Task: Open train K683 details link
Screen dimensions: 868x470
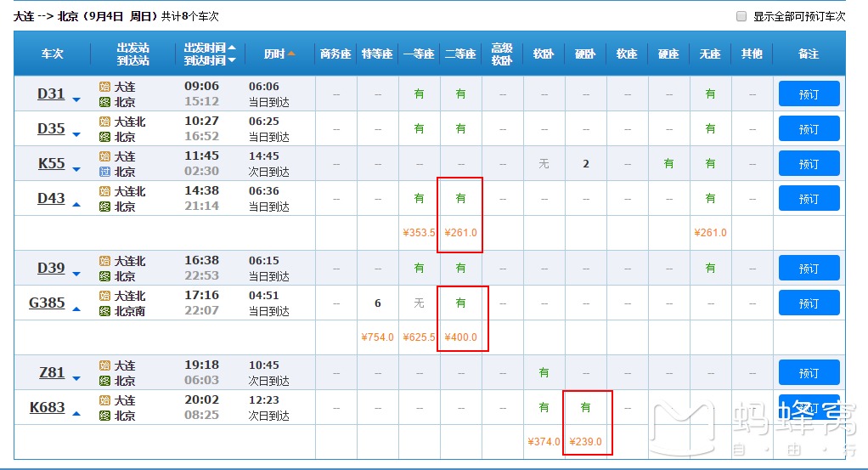Action: pos(47,408)
